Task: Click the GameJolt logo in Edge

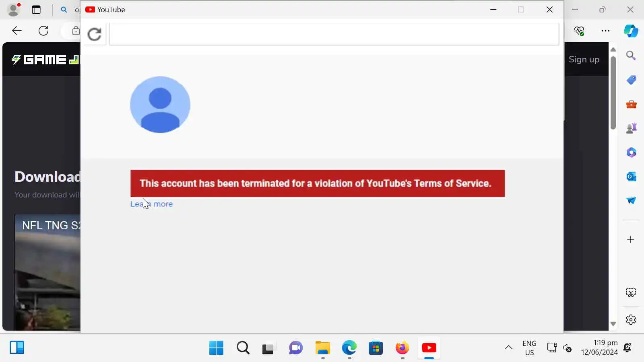Action: click(45, 60)
